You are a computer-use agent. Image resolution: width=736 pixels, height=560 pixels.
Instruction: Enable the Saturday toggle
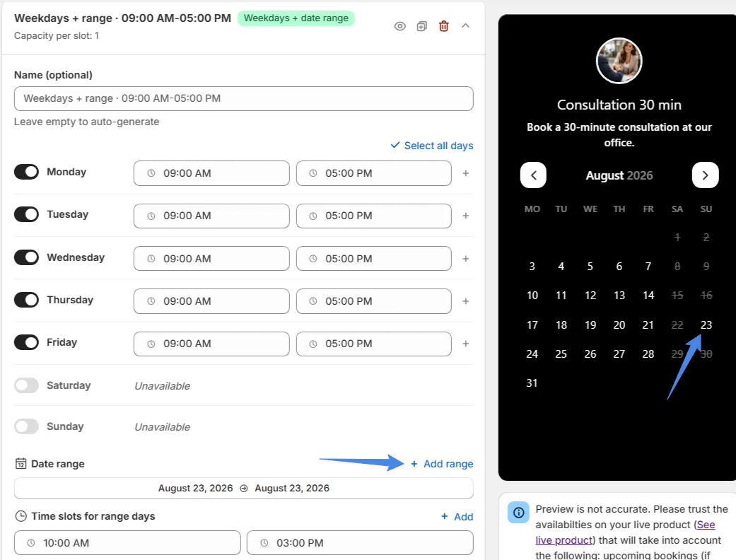coord(26,385)
